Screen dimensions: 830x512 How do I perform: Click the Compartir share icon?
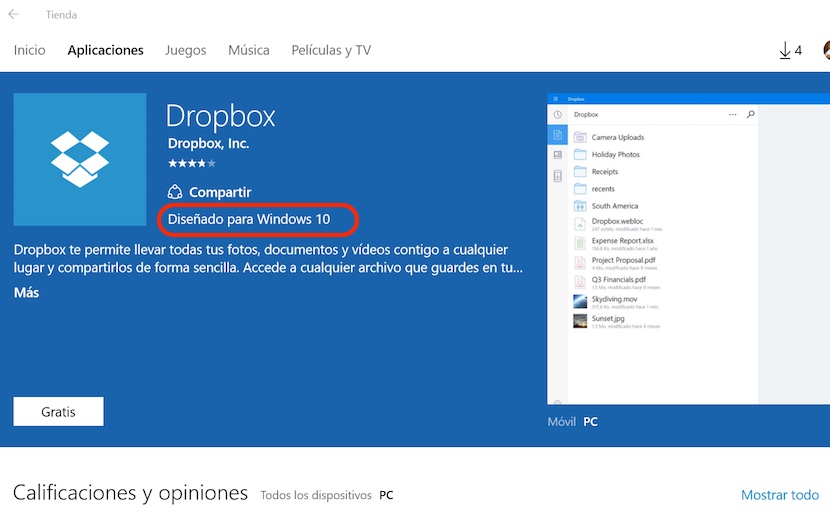(x=175, y=192)
